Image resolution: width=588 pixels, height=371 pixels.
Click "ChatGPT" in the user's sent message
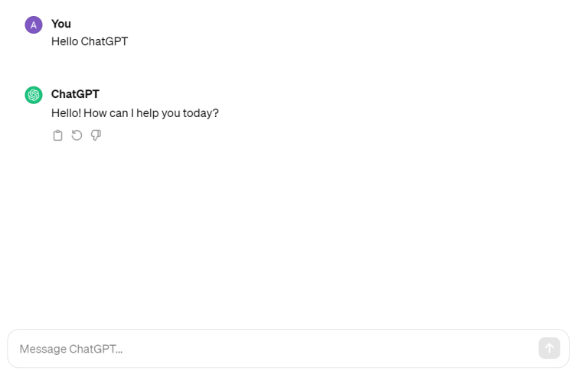104,41
